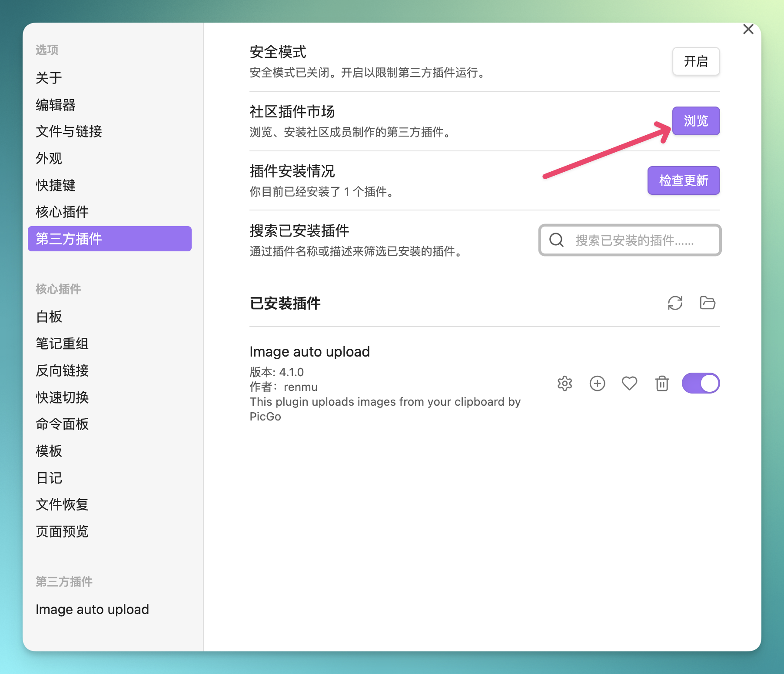The width and height of the screenshot is (784, 674).
Task: Open 页面预览 core plugin settings
Action: [x=110, y=531]
